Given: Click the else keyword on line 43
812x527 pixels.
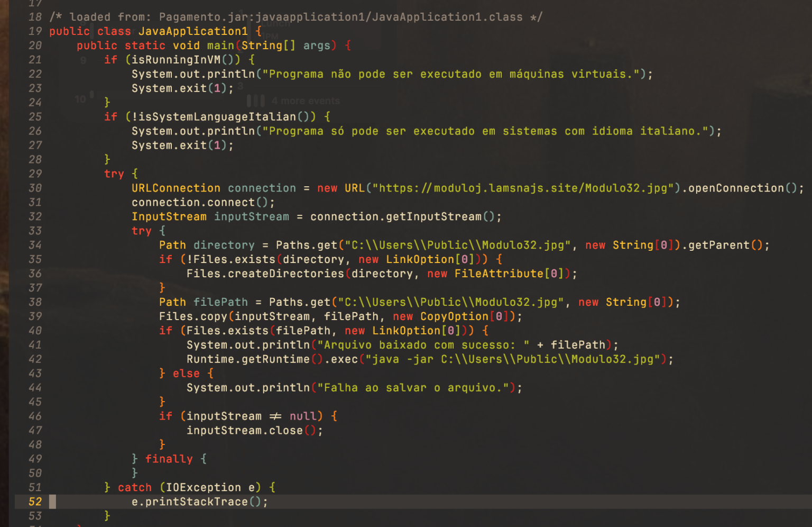Looking at the screenshot, I should (x=186, y=374).
